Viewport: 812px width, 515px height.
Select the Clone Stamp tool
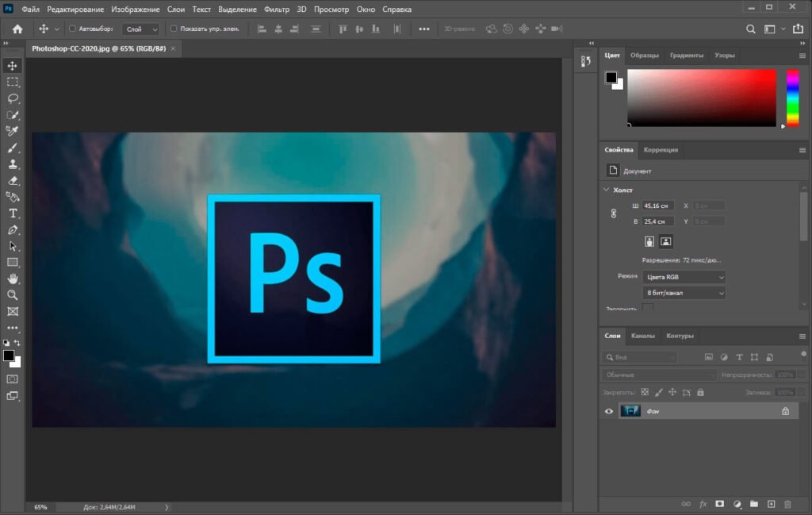[13, 164]
